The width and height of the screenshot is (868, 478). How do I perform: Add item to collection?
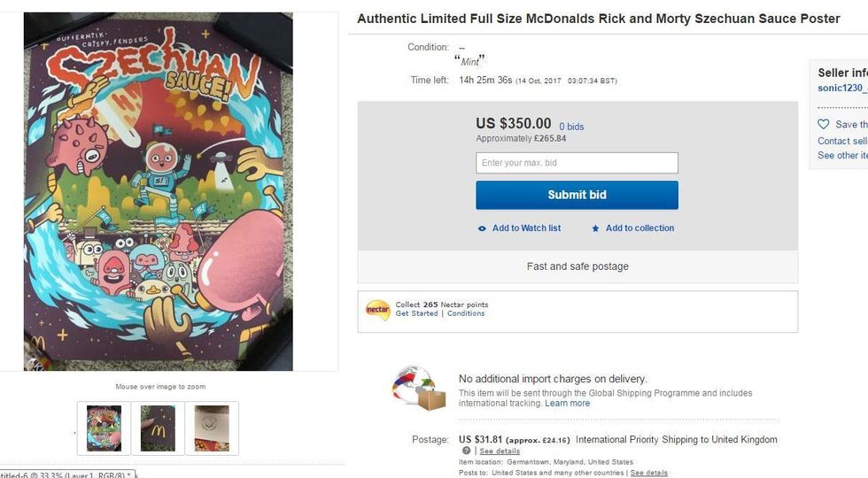[x=639, y=228]
